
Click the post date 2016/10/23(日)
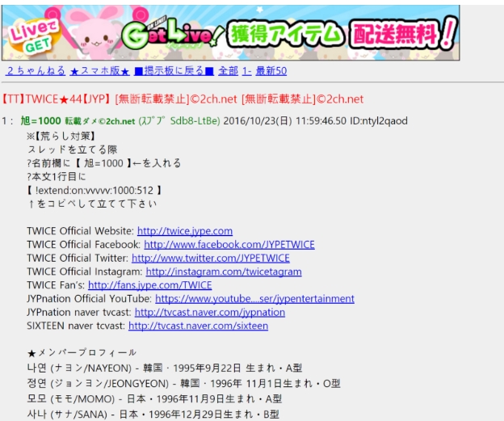coord(258,121)
